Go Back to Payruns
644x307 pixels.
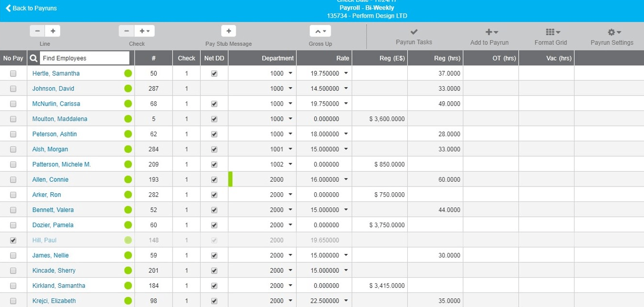tap(31, 8)
